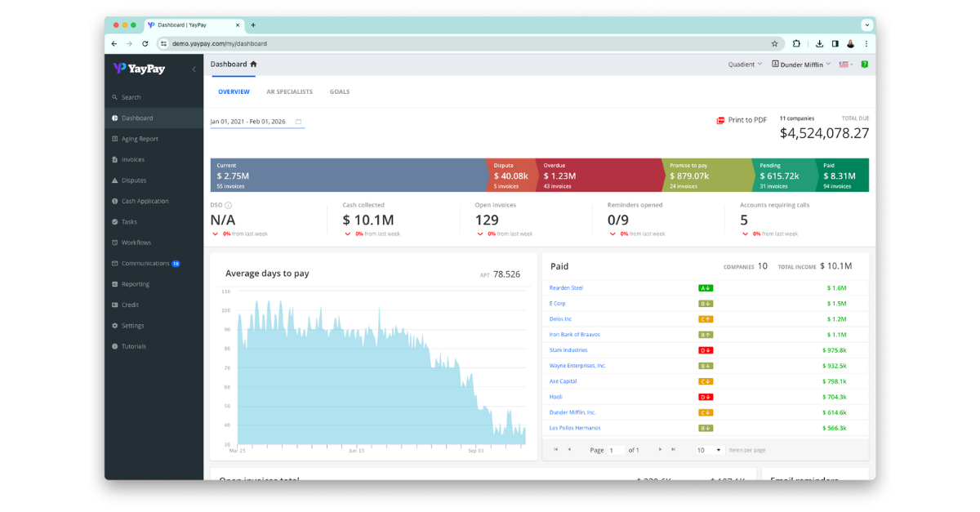This screenshot has height=512, width=980.
Task: Go to first page of Paid table
Action: [x=556, y=449]
